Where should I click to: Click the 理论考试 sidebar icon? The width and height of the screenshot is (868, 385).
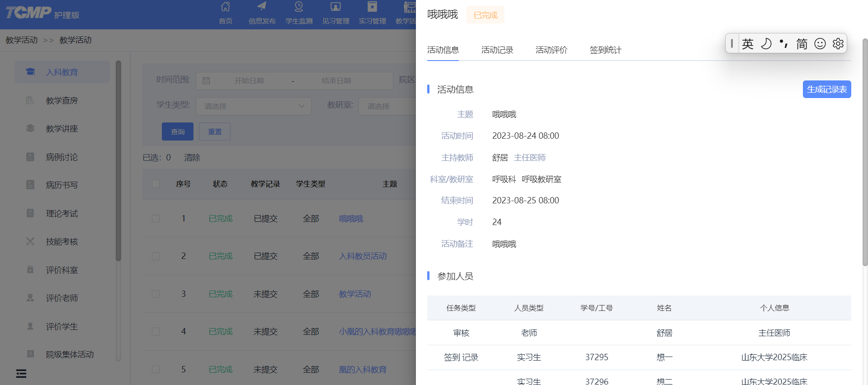click(x=30, y=213)
